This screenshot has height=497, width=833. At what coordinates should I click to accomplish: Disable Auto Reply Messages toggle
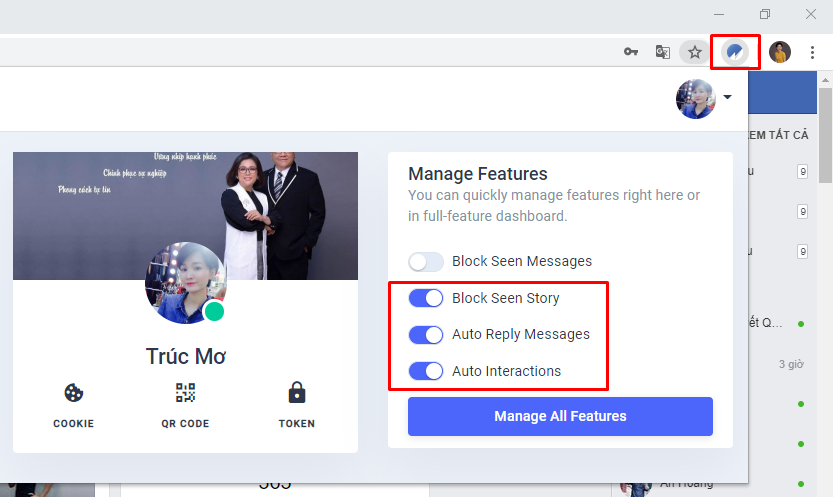(426, 335)
